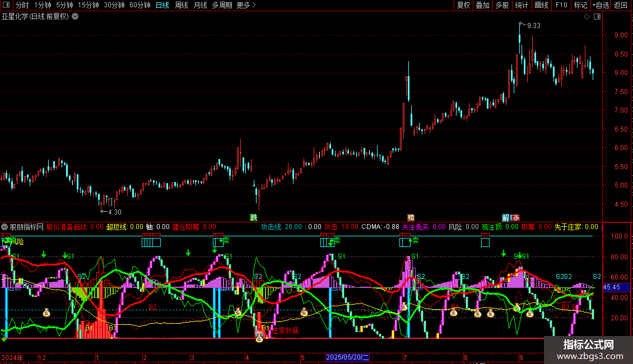Select the 5分钟 period tab
This screenshot has width=633, height=364.
point(64,5)
